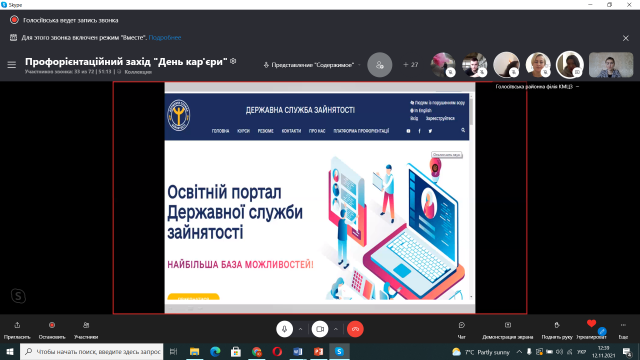Raise your hand in call
Image resolution: width=640 pixels, height=360 pixels.
(557, 325)
